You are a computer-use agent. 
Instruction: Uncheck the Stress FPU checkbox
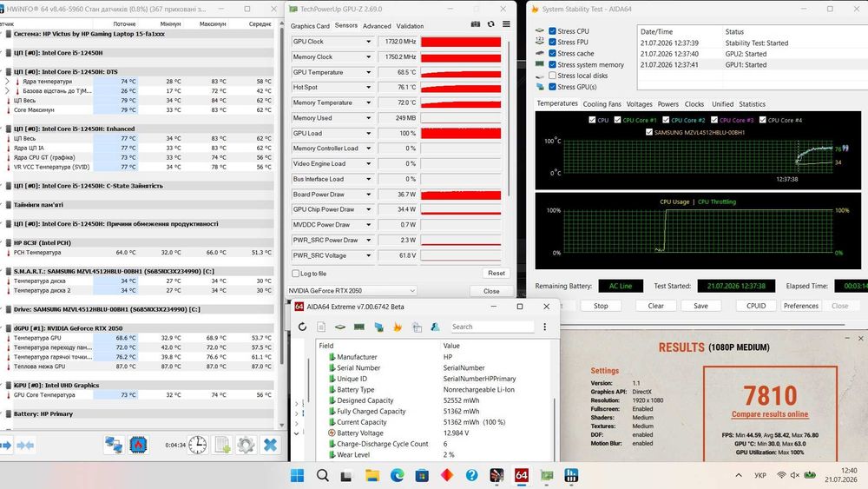552,42
